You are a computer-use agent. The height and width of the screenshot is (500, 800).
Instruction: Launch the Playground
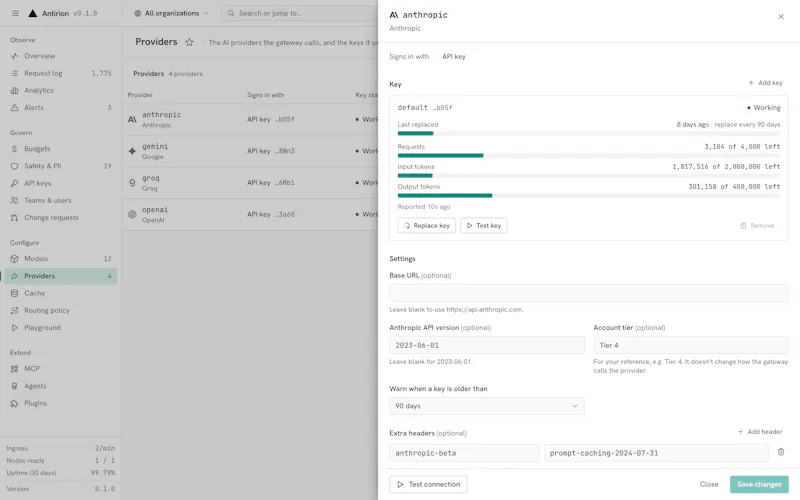[x=61, y=328]
